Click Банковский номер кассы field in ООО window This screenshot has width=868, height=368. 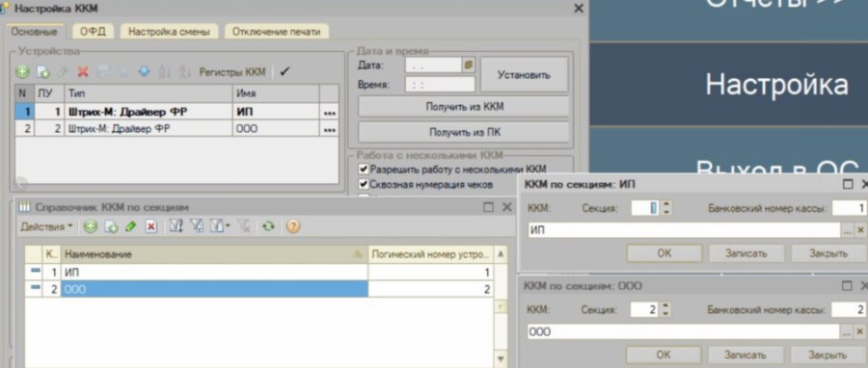pos(849,309)
